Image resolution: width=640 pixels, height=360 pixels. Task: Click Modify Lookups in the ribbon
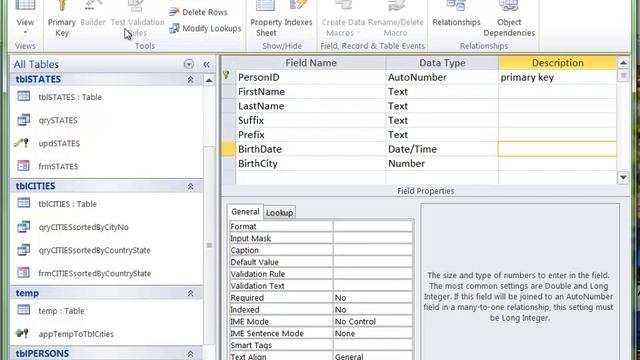pos(205,28)
